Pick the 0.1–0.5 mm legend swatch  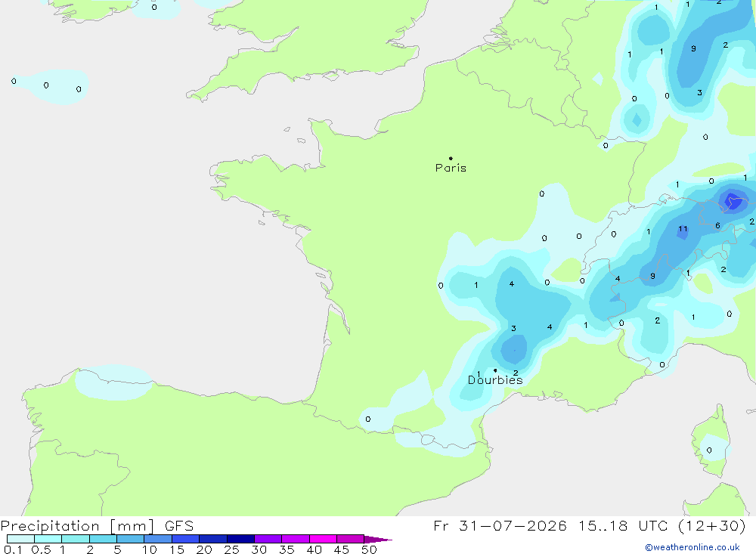tap(20, 539)
